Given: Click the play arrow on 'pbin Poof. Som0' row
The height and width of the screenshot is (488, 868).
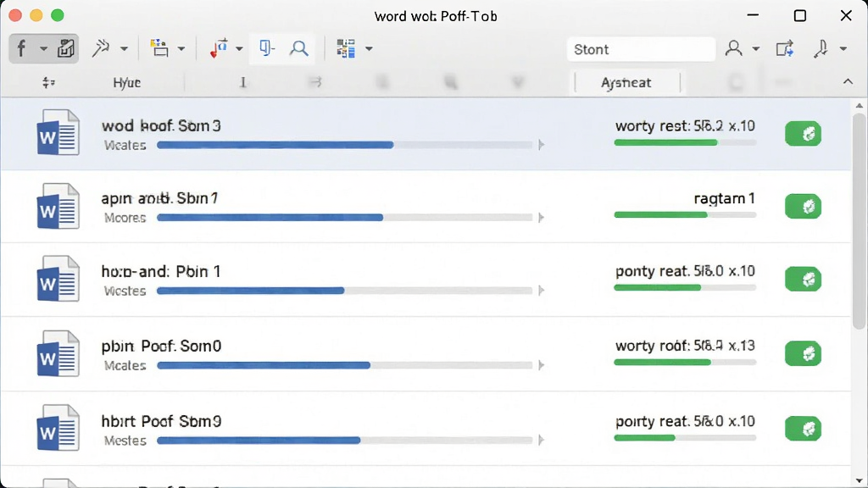Looking at the screenshot, I should [542, 365].
